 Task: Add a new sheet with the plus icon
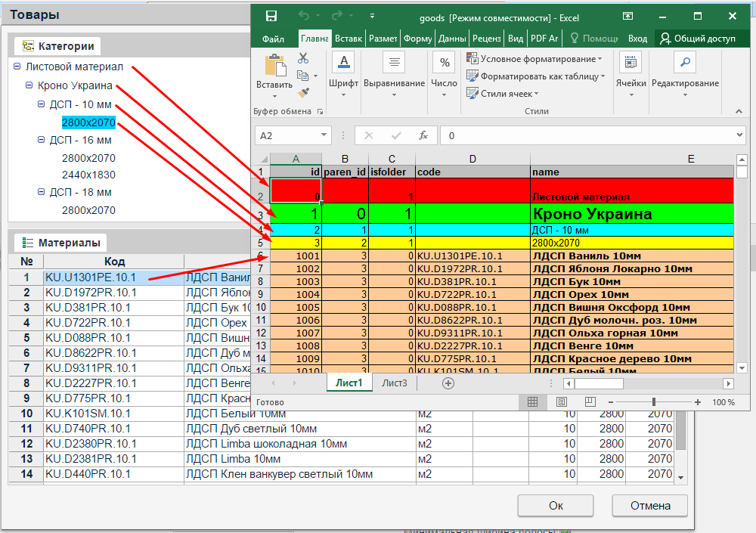click(448, 383)
